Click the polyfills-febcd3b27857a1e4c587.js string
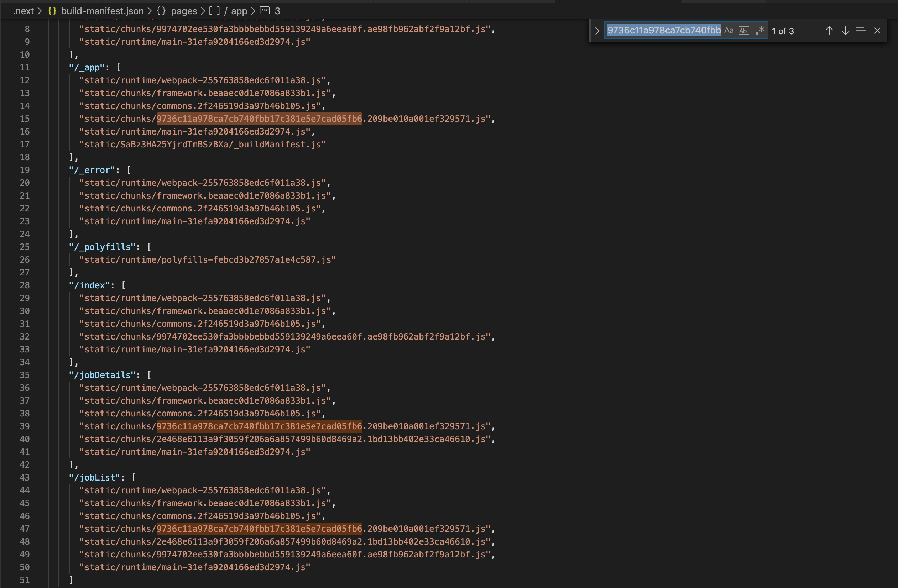 point(208,260)
